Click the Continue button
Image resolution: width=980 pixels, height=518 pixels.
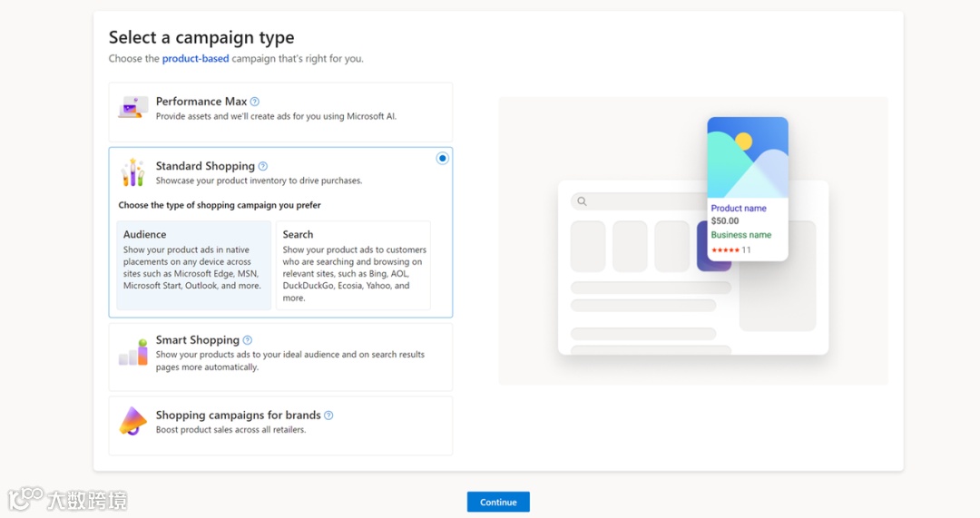tap(498, 502)
